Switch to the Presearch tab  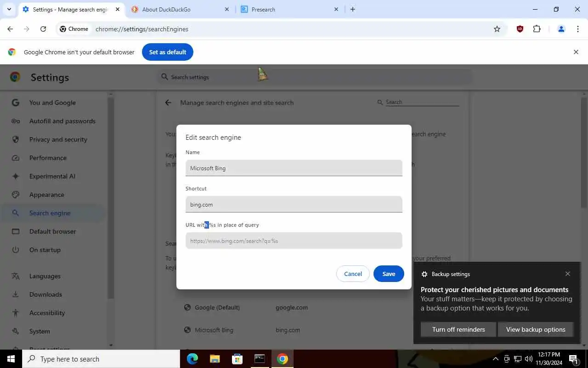290,9
